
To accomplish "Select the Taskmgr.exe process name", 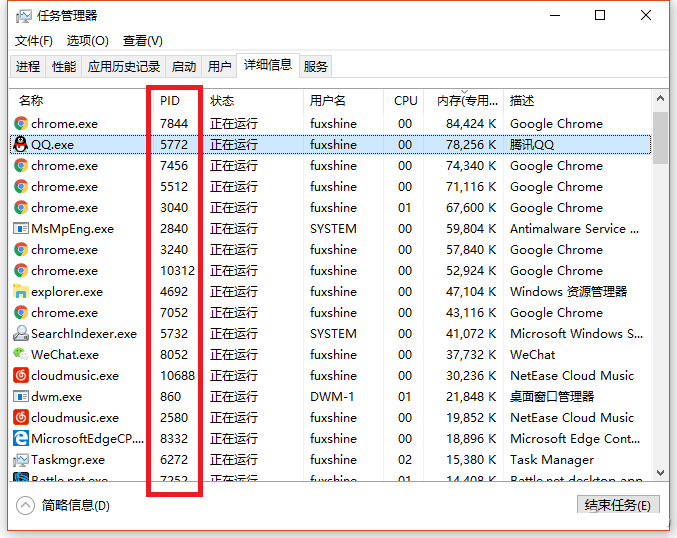I will (68, 460).
